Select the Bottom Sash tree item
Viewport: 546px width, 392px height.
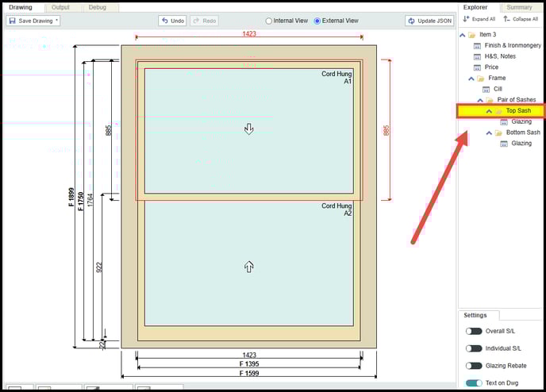click(x=523, y=133)
